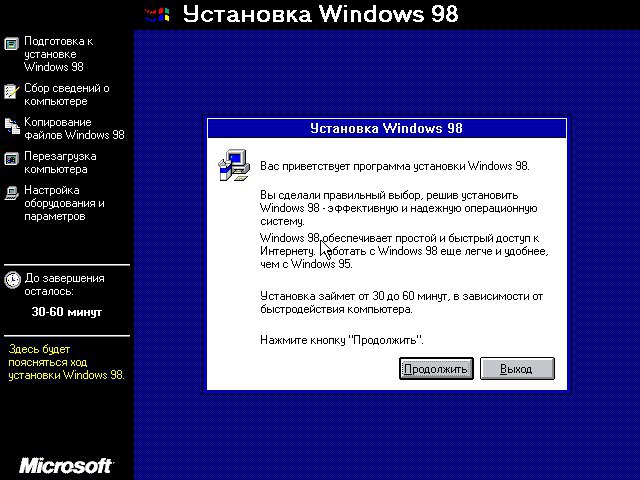Click the text Сбор сведений о компьютере
This screenshot has height=480, width=640.
coord(67,94)
